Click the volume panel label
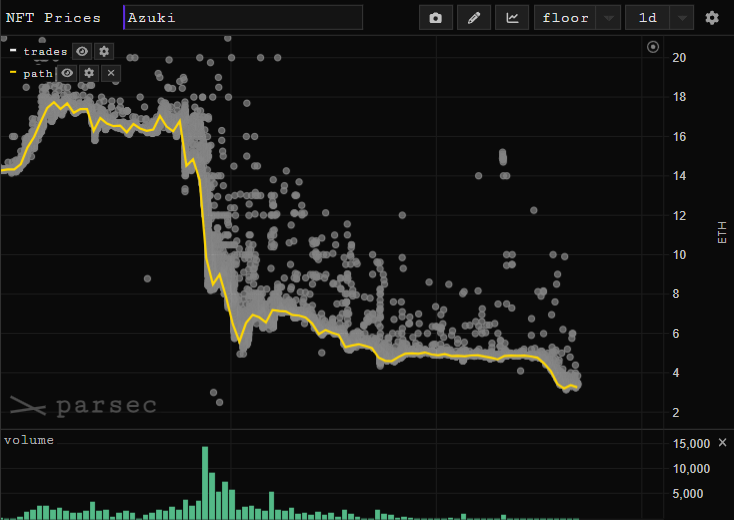This screenshot has width=734, height=520. [x=29, y=440]
